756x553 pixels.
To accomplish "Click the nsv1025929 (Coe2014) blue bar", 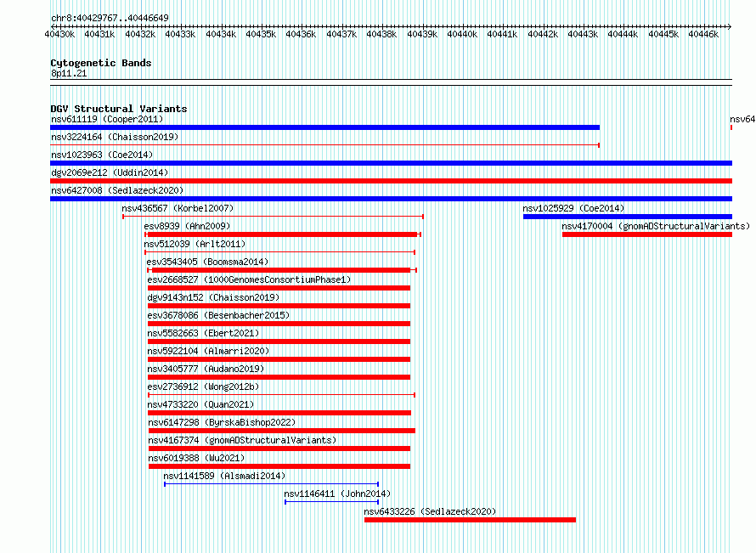I will pos(628,217).
